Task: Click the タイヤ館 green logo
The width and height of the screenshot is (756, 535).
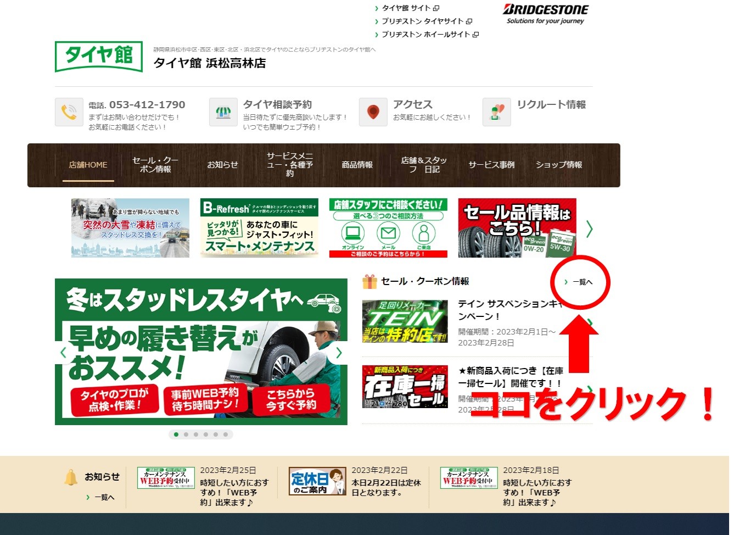Action: click(99, 56)
